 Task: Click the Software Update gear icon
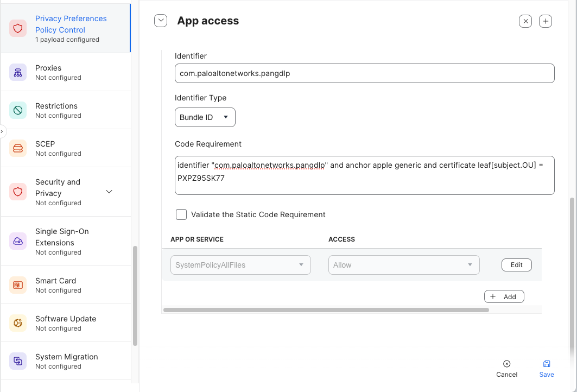click(x=18, y=323)
